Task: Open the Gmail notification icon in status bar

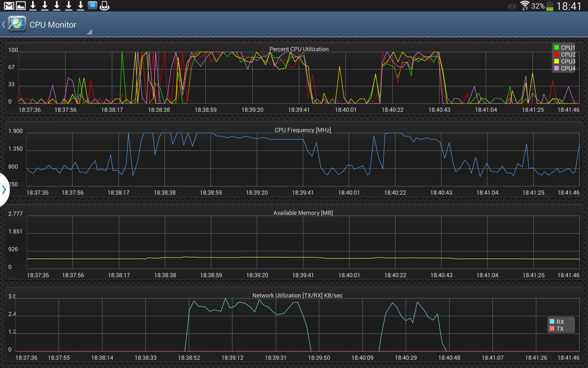Action: (9, 6)
